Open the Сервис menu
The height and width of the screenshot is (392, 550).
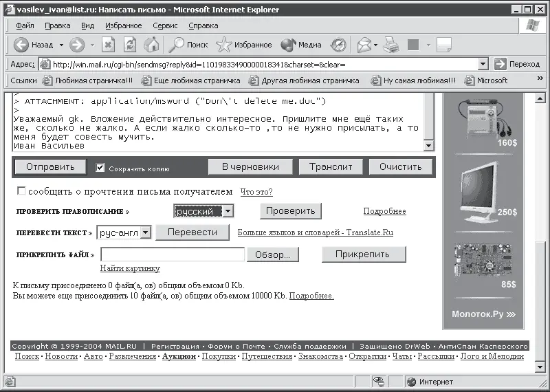[x=165, y=25]
